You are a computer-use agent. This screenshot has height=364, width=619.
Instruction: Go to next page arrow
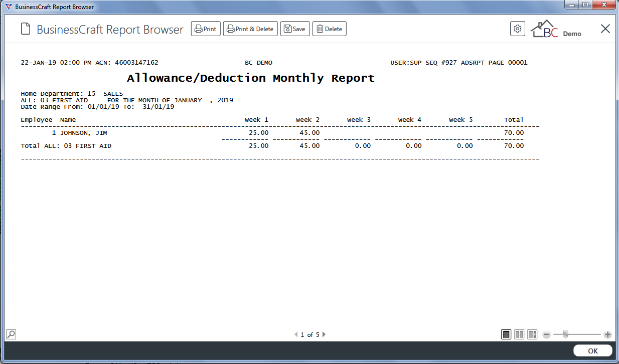(x=324, y=334)
